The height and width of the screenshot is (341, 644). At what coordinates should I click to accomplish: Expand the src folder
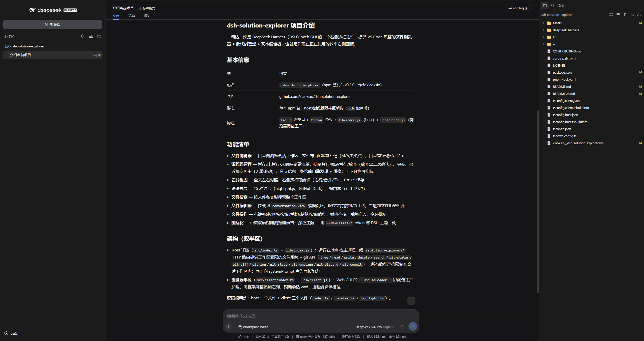tap(544, 44)
